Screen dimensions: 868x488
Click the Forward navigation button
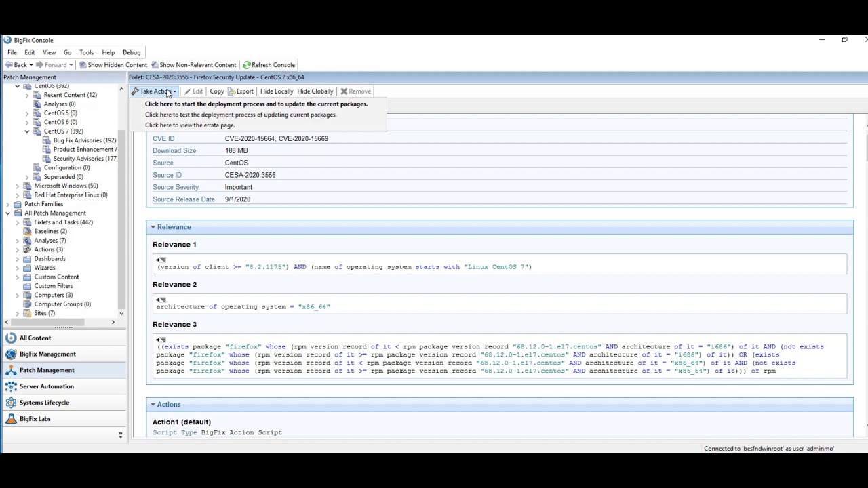coord(51,65)
